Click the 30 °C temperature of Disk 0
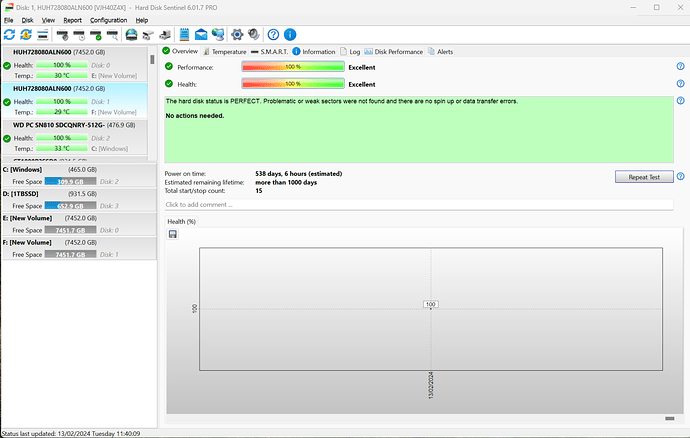This screenshot has width=690, height=438. click(x=62, y=76)
